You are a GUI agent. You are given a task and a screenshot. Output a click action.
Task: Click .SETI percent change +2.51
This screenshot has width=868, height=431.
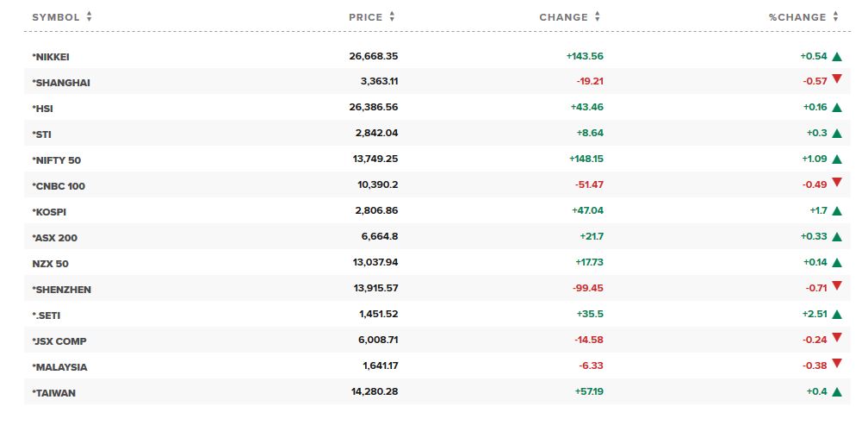[x=815, y=314]
